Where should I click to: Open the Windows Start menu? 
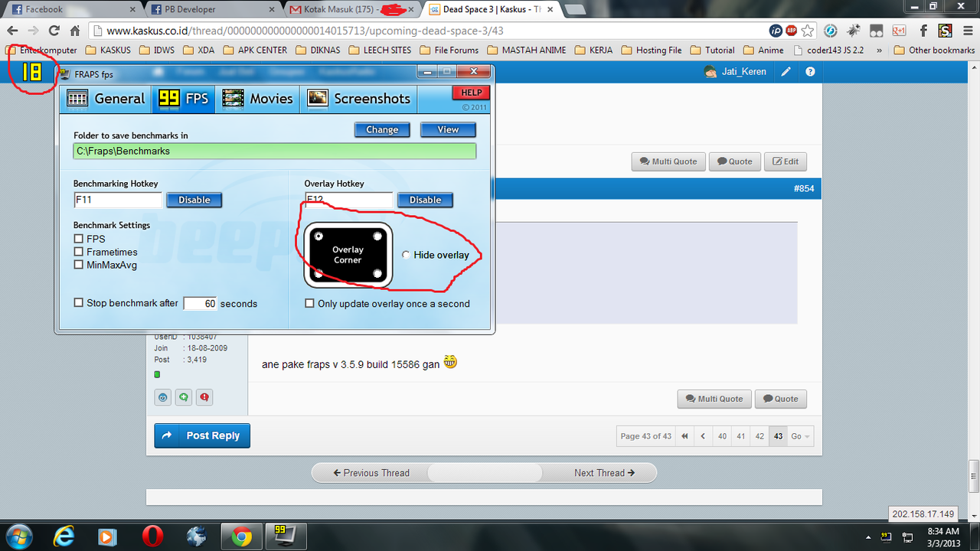(x=18, y=536)
